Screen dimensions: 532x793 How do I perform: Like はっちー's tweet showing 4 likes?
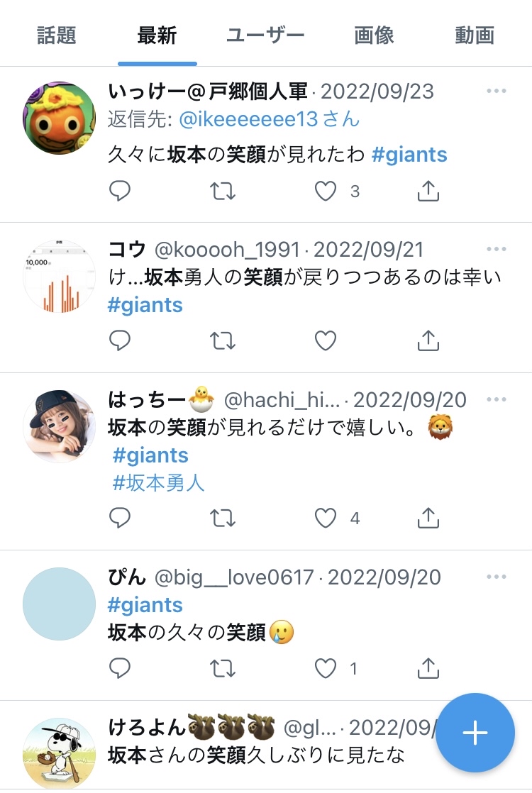(326, 518)
